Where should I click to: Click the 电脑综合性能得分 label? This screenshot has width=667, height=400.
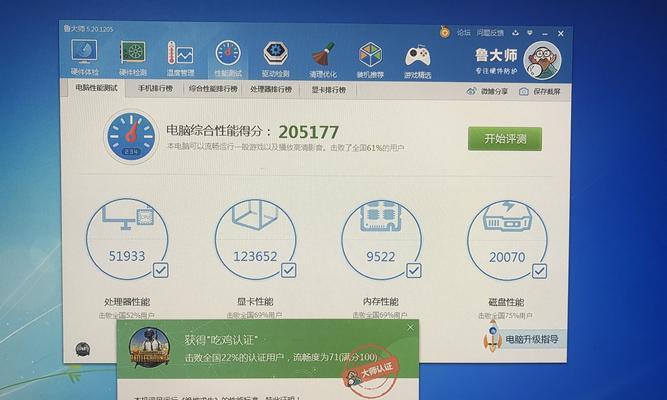pyautogui.click(x=219, y=130)
